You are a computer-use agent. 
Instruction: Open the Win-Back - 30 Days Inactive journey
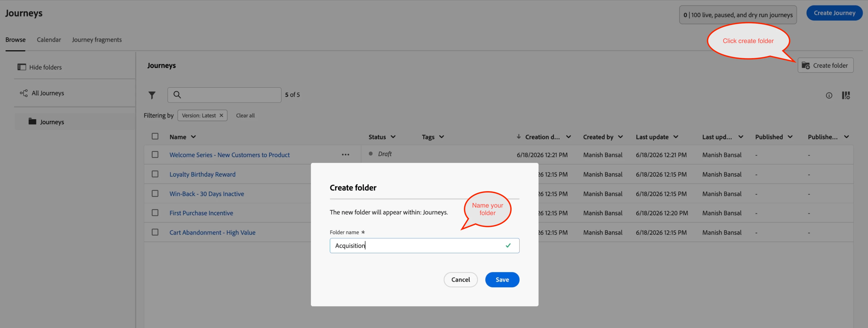207,194
